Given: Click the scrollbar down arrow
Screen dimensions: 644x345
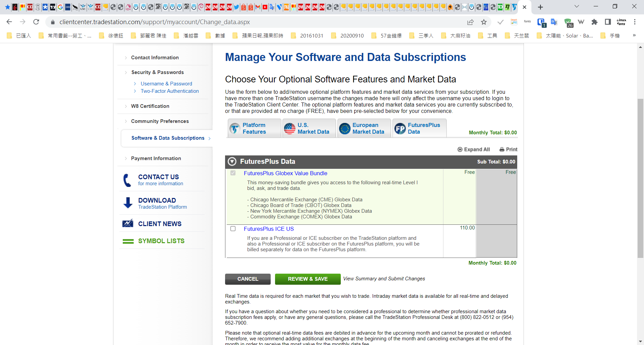Looking at the screenshot, I should click(x=640, y=341).
